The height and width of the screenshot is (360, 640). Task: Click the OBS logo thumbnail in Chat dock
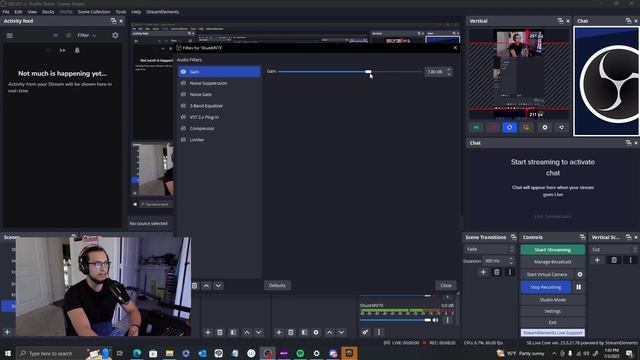(607, 81)
